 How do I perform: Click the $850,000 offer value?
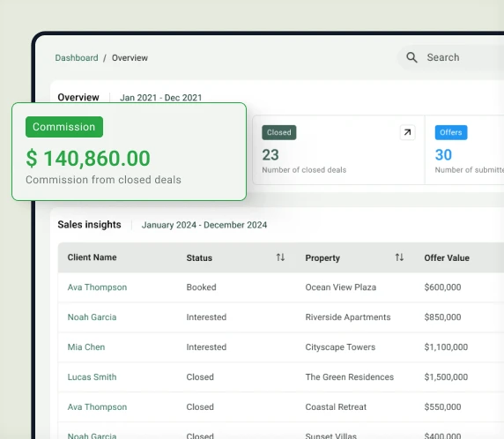tap(442, 317)
